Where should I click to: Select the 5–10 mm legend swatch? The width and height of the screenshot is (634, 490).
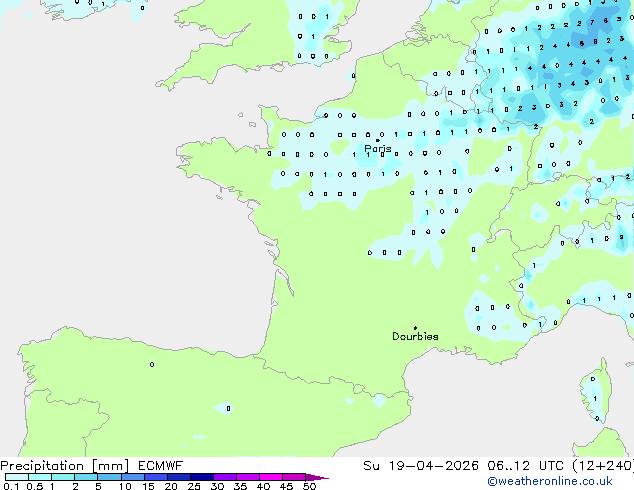[109, 477]
